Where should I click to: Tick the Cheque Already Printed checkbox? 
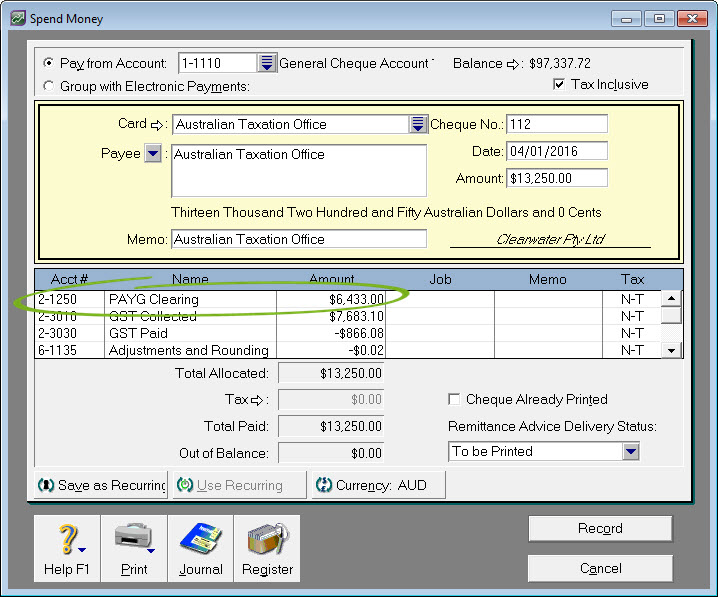[x=455, y=400]
